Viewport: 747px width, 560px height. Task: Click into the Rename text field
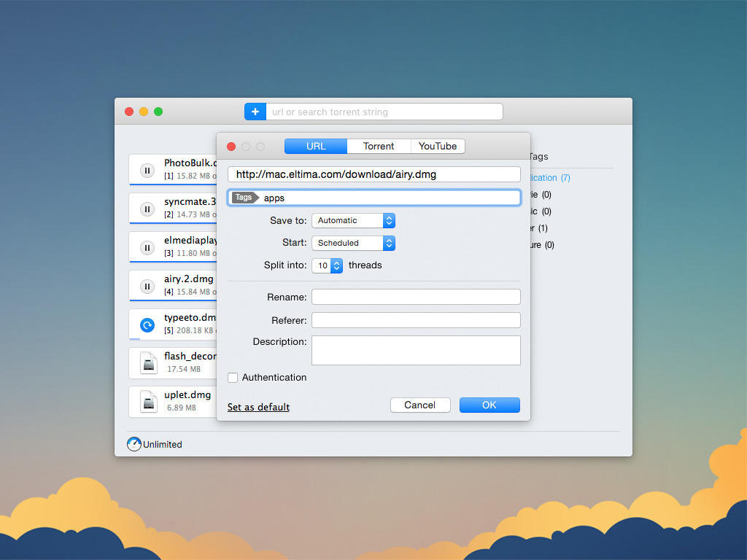(x=416, y=297)
